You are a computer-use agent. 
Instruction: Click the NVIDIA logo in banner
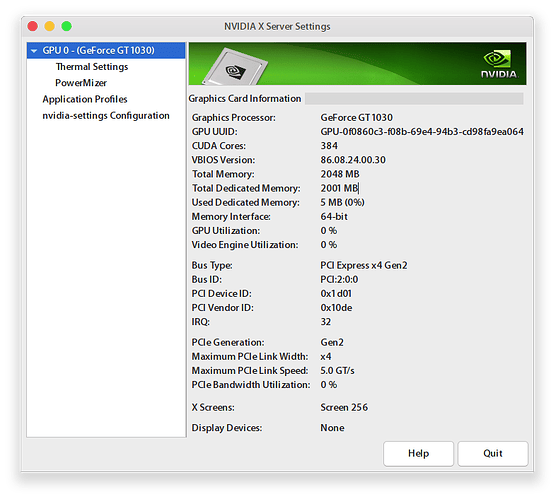click(x=499, y=64)
